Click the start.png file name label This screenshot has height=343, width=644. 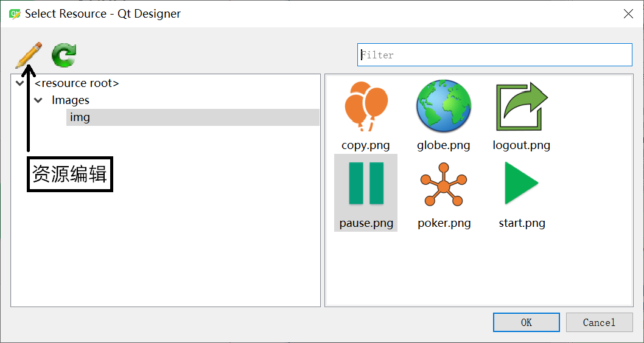(522, 223)
